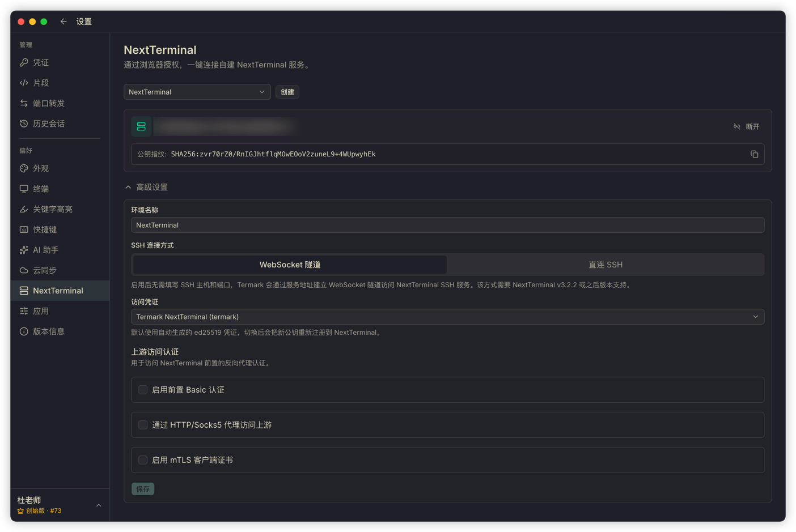Click the server icon beside NextTerminal sidebar item
This screenshot has height=532, width=796.
(24, 291)
